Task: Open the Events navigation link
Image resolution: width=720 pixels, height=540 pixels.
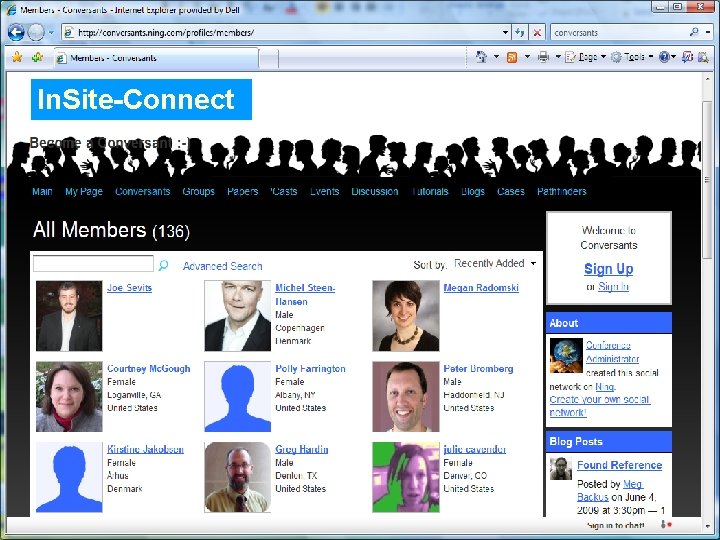Action: point(324,191)
